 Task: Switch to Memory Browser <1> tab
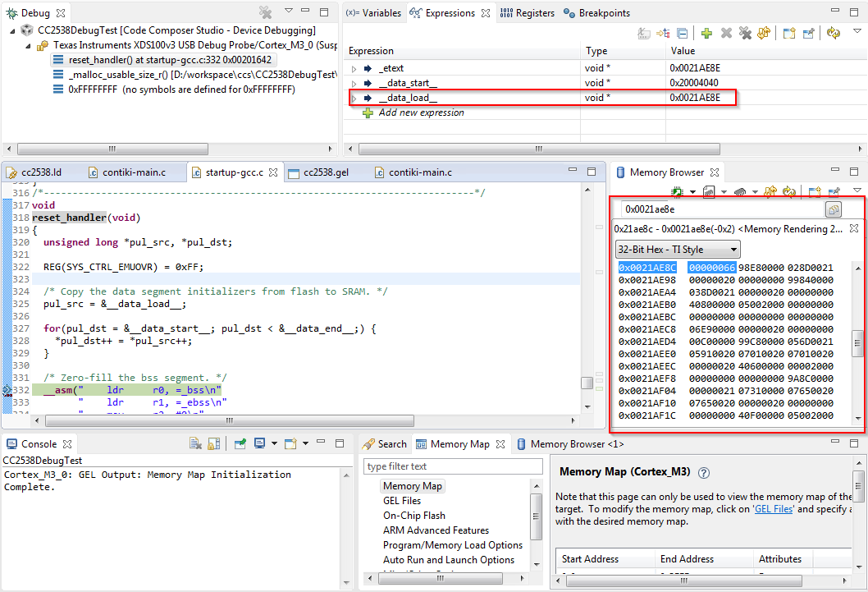pos(570,444)
